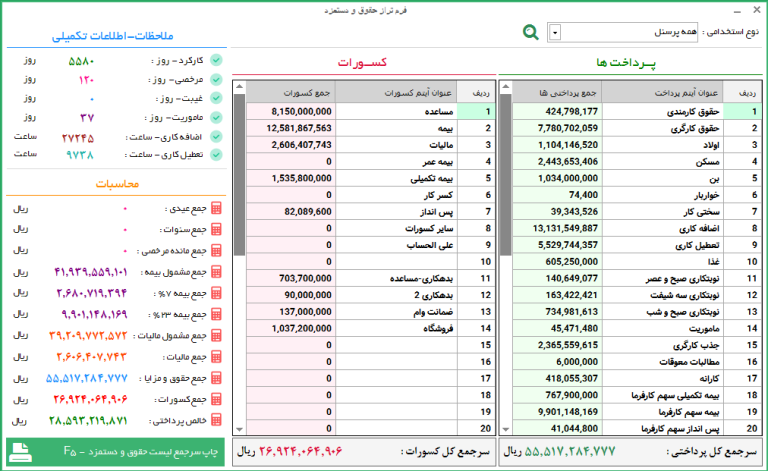Click calculator icon beside خالص پرداختی
Viewport: 768px width, 471px height.
[216, 419]
